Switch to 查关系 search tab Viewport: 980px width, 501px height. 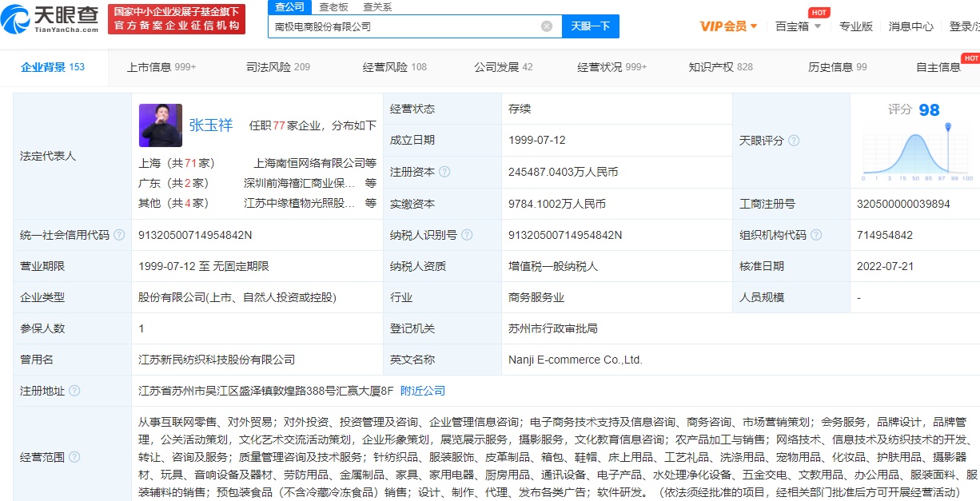(x=377, y=6)
